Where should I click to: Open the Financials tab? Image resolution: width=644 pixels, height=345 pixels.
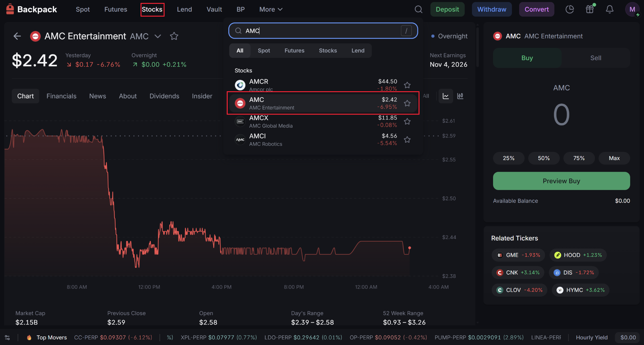61,96
